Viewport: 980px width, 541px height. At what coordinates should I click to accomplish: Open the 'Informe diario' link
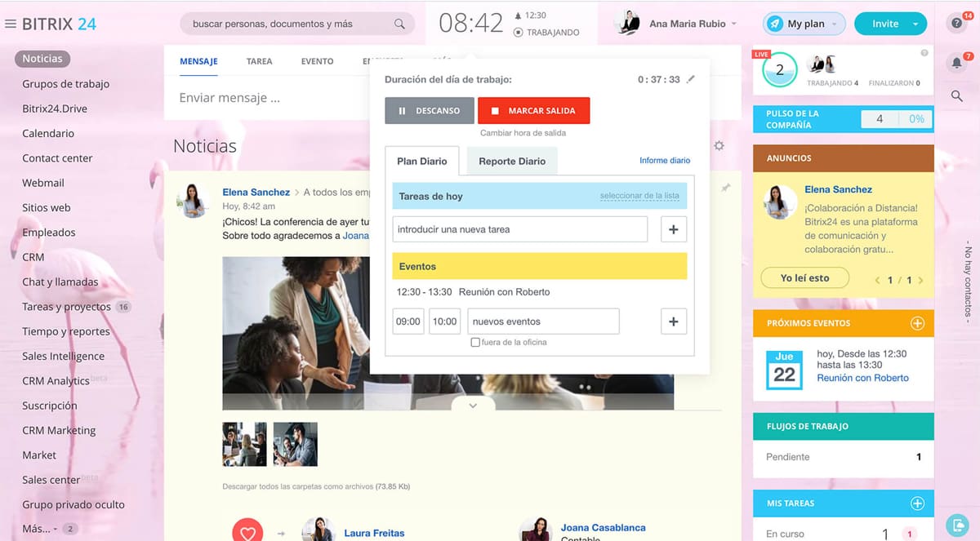pyautogui.click(x=664, y=161)
